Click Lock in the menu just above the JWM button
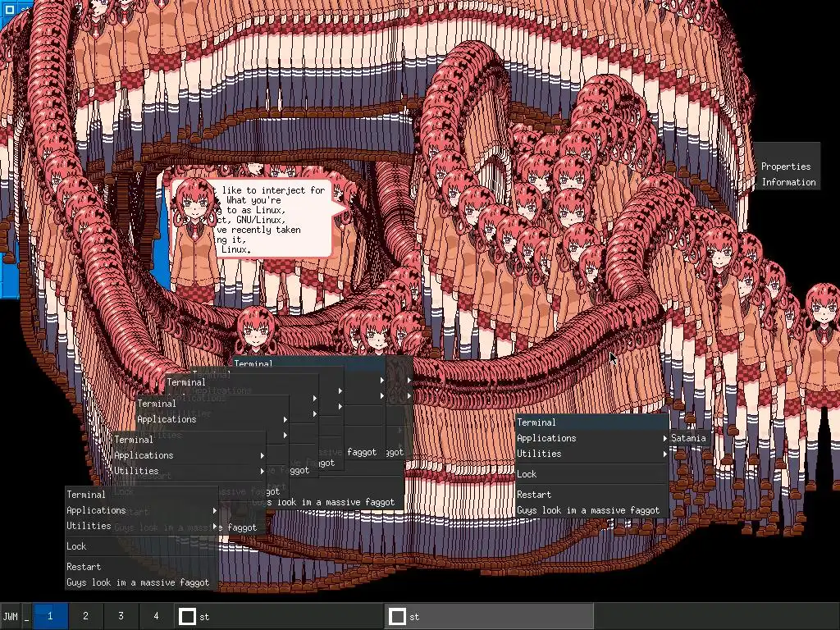Image resolution: width=840 pixels, height=630 pixels. pyautogui.click(x=142, y=546)
